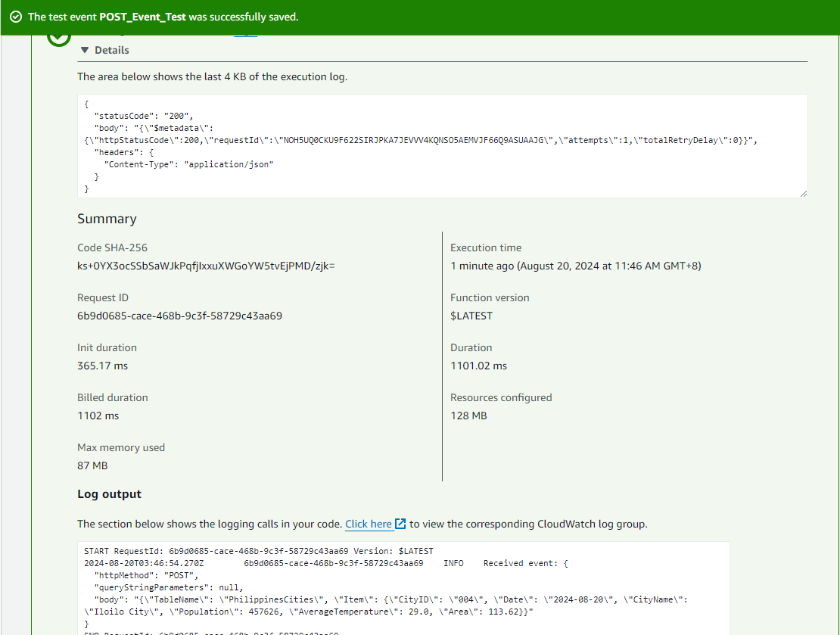Click the Summary heading
This screenshot has width=840, height=635.
(107, 219)
